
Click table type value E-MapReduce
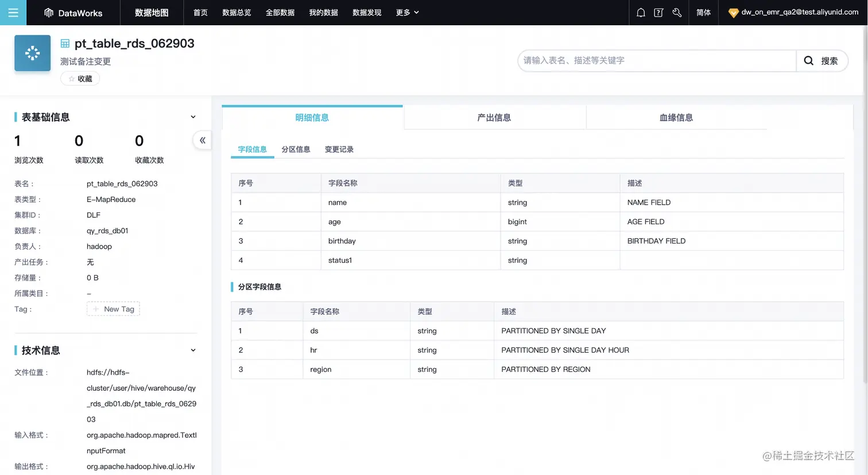(x=111, y=200)
